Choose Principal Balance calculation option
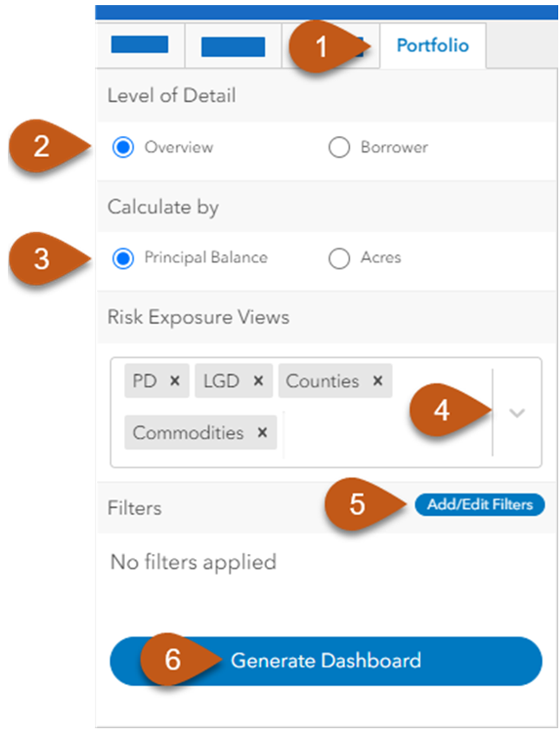The height and width of the screenshot is (730, 560). pos(124,257)
